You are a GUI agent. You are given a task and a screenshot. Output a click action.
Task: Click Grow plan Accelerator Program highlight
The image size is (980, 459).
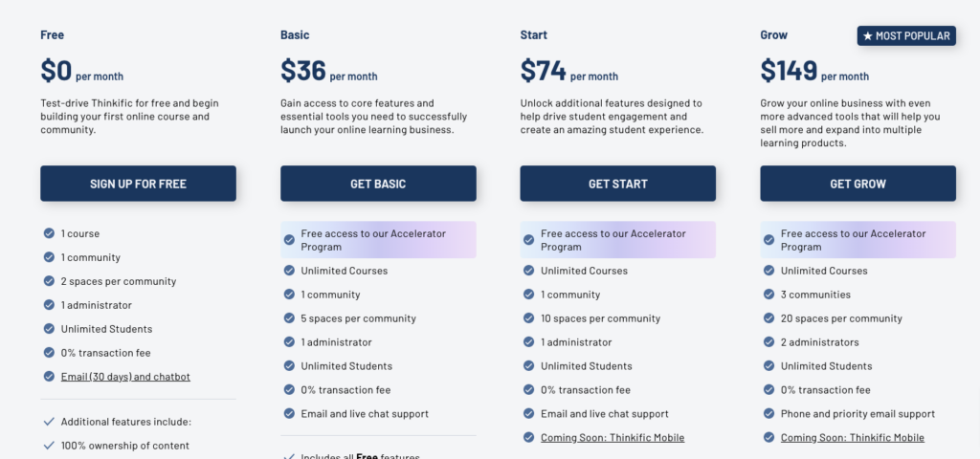point(858,240)
